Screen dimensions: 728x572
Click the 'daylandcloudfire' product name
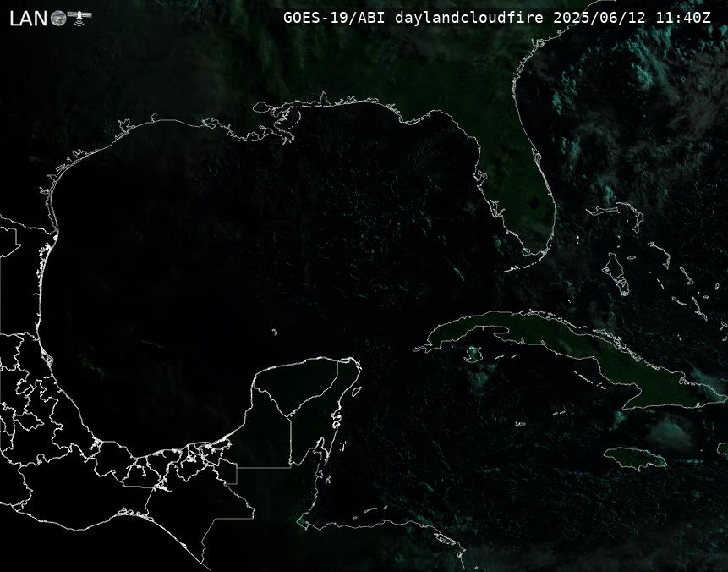(469, 18)
